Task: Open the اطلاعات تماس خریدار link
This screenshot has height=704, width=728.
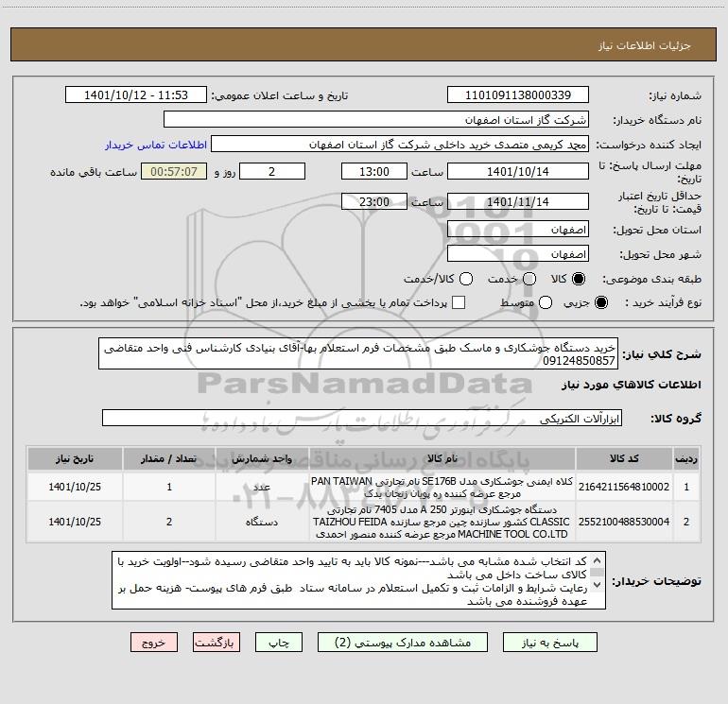Action: (156, 145)
